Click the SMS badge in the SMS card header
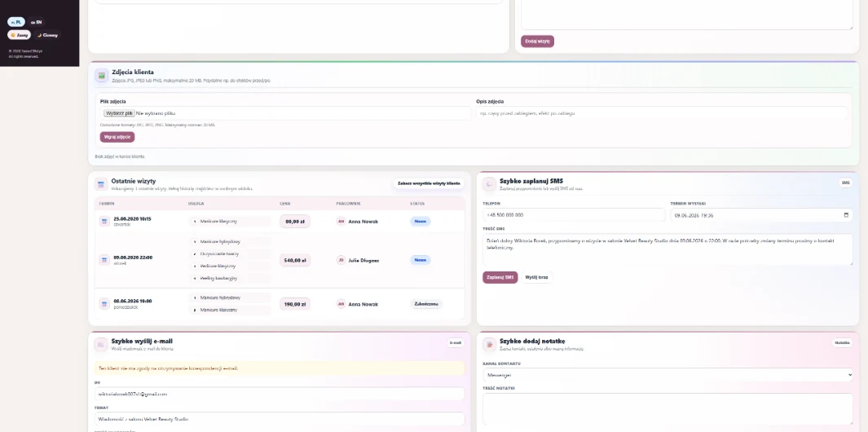868x432 pixels. click(x=845, y=183)
